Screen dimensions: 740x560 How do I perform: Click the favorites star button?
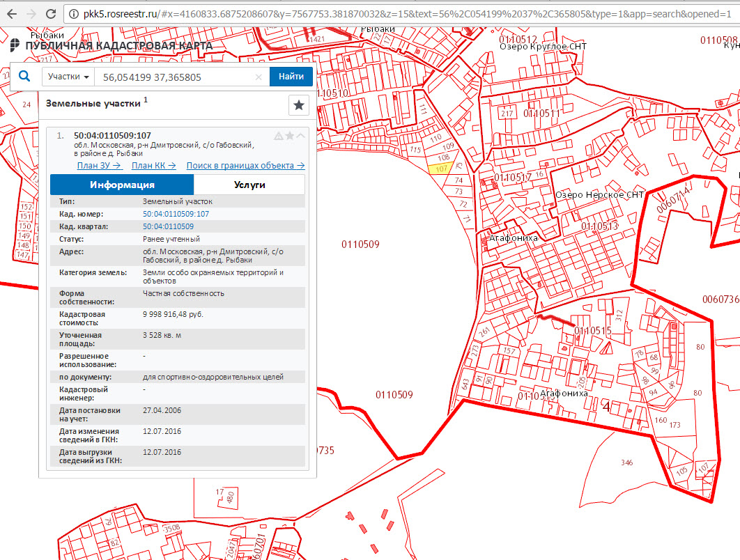point(299,104)
